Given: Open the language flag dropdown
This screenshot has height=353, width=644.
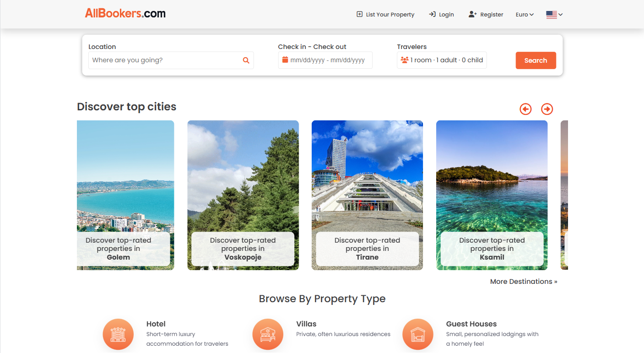Looking at the screenshot, I should click(x=554, y=15).
